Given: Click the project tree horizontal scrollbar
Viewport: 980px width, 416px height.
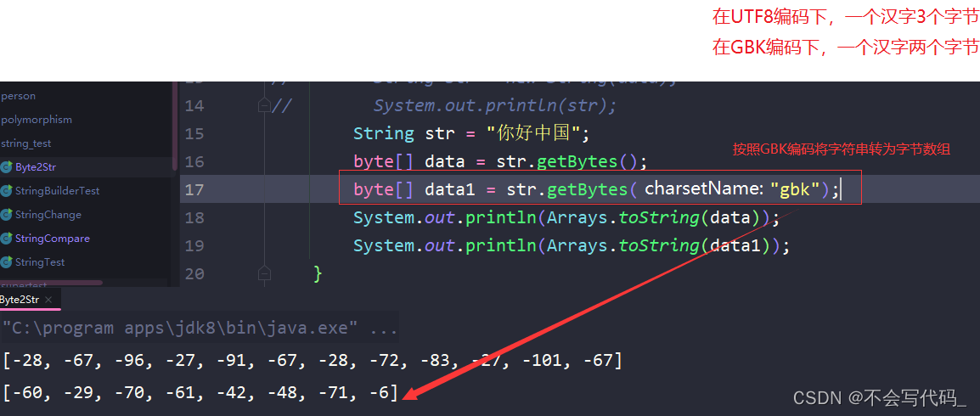Looking at the screenshot, I should (51, 283).
